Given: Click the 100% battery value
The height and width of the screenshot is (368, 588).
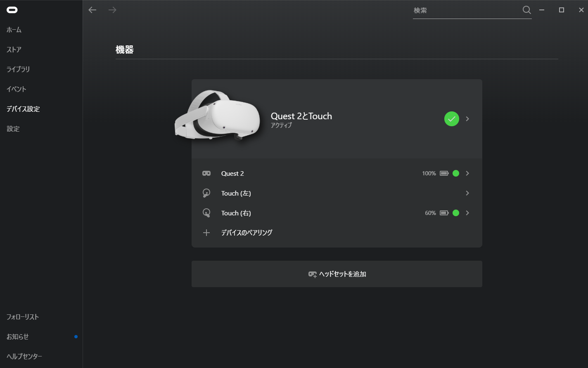Looking at the screenshot, I should click(429, 173).
